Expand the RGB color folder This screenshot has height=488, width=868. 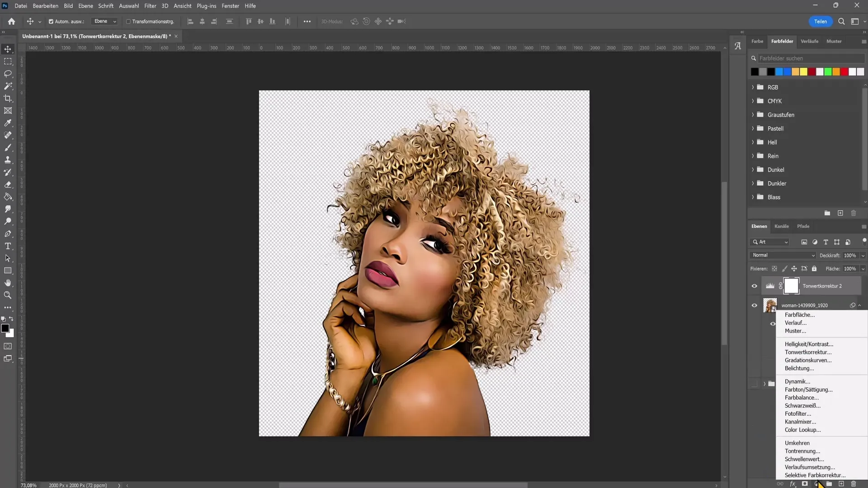pyautogui.click(x=753, y=87)
